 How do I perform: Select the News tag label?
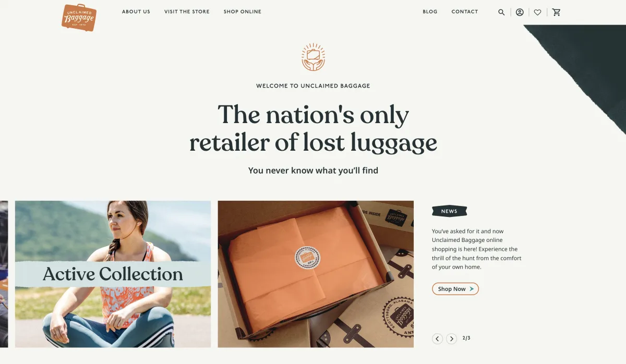[x=449, y=211]
